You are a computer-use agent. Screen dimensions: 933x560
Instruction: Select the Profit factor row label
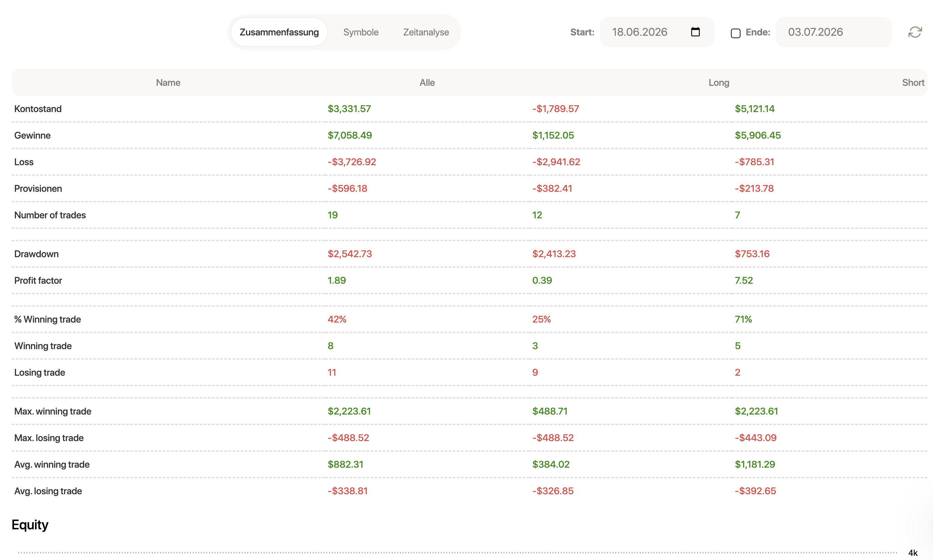tap(38, 280)
